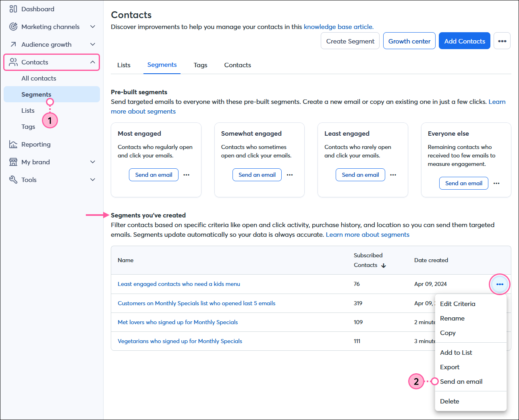
Task: Open the Growth center button
Action: 409,41
